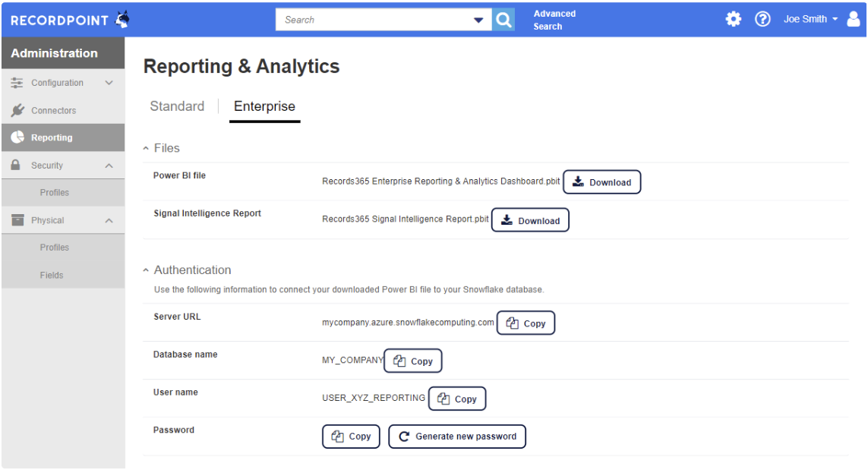The image size is (868, 470).
Task: Click copy icon beside Server URL
Action: [x=513, y=323]
